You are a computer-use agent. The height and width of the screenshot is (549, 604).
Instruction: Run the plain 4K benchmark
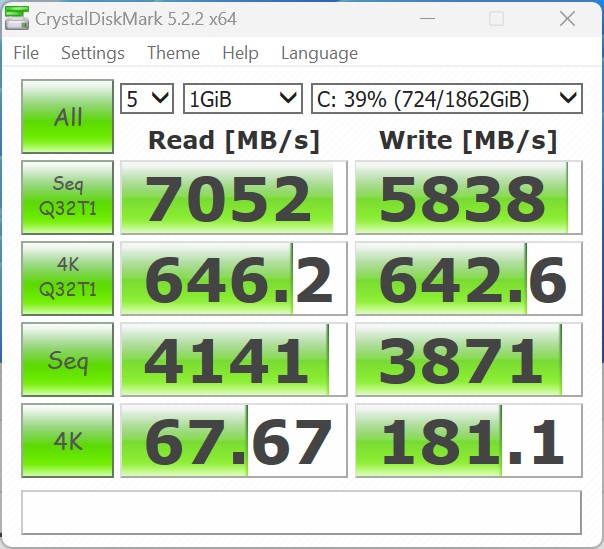[67, 440]
